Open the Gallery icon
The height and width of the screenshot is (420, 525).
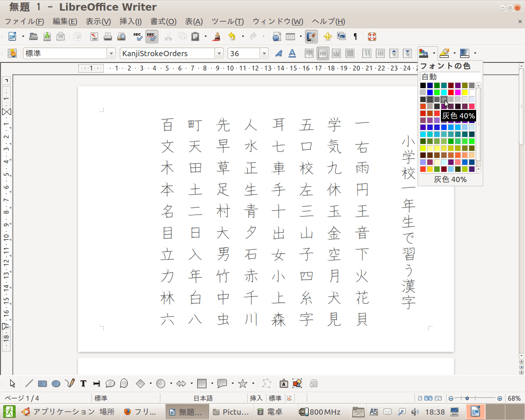pyautogui.click(x=341, y=37)
